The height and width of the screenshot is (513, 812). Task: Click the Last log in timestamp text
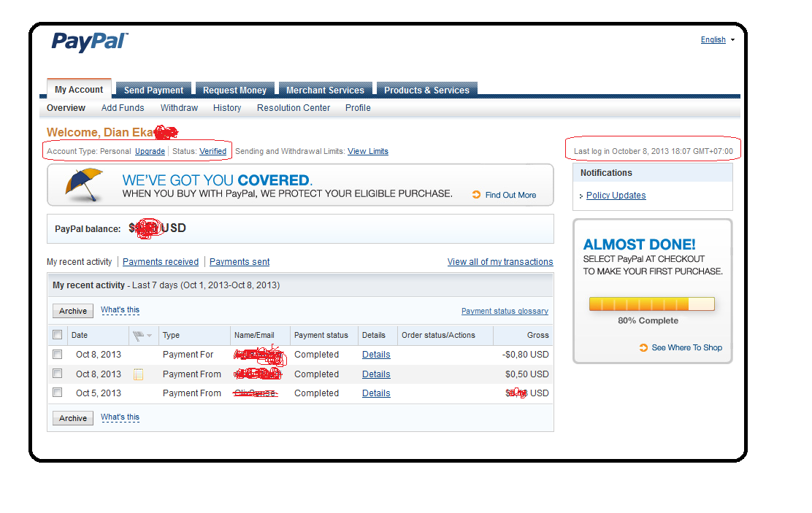[654, 152]
